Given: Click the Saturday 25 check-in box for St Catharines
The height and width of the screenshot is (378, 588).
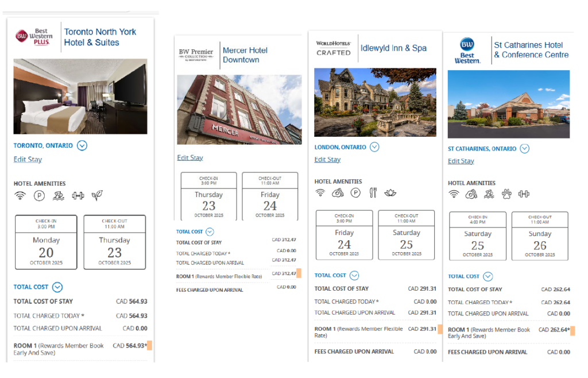Looking at the screenshot, I should pos(478,236).
